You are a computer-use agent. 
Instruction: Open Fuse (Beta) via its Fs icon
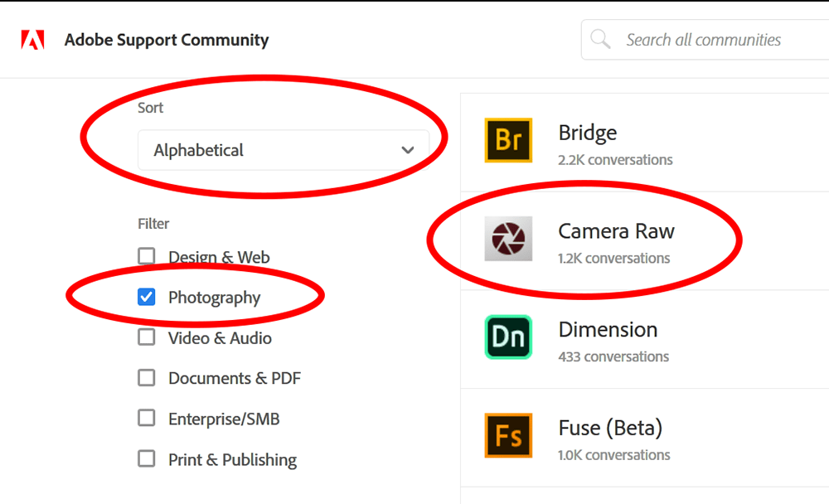click(x=508, y=435)
